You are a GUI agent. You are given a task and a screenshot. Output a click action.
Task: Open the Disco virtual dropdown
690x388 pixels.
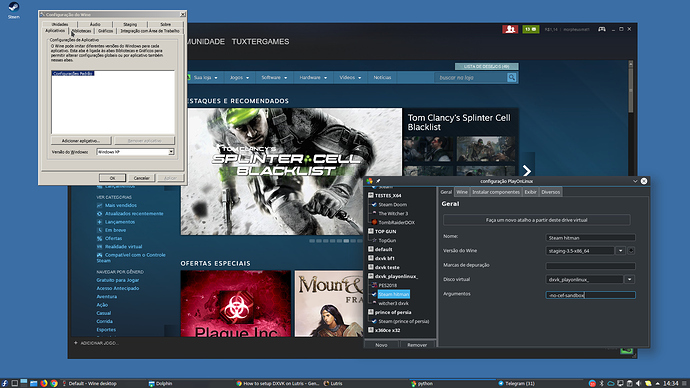tap(630, 279)
